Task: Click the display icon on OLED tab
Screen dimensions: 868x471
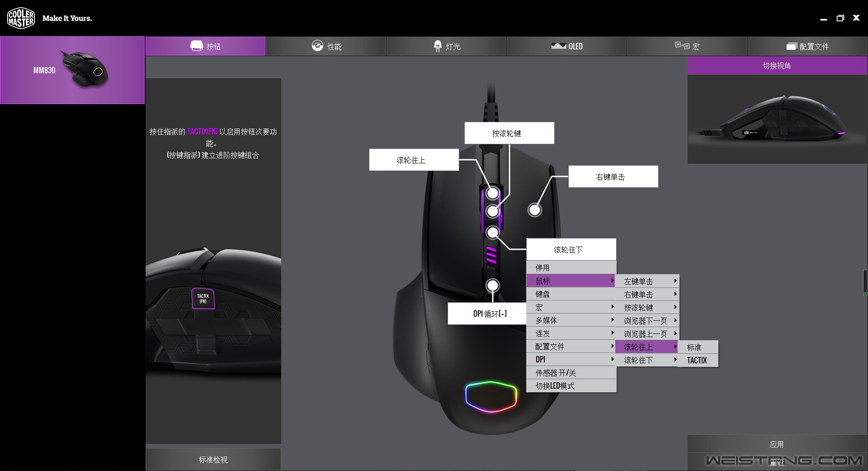Action: [x=559, y=46]
